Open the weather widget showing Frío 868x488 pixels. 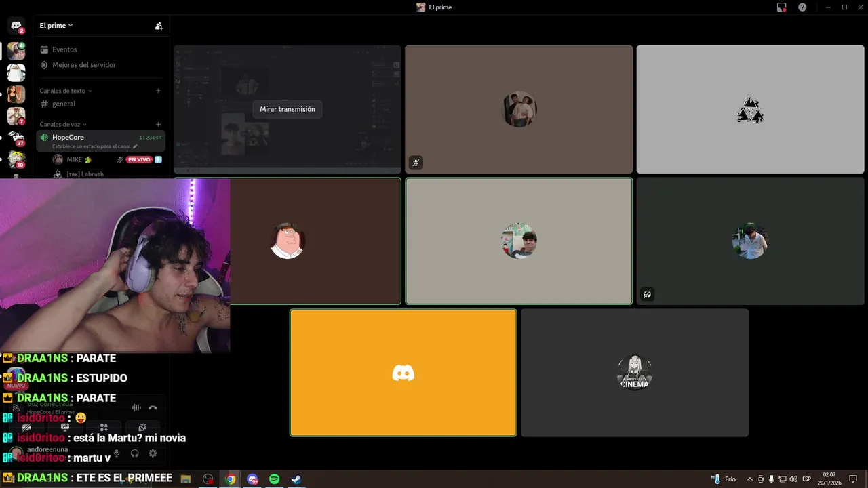tap(724, 479)
